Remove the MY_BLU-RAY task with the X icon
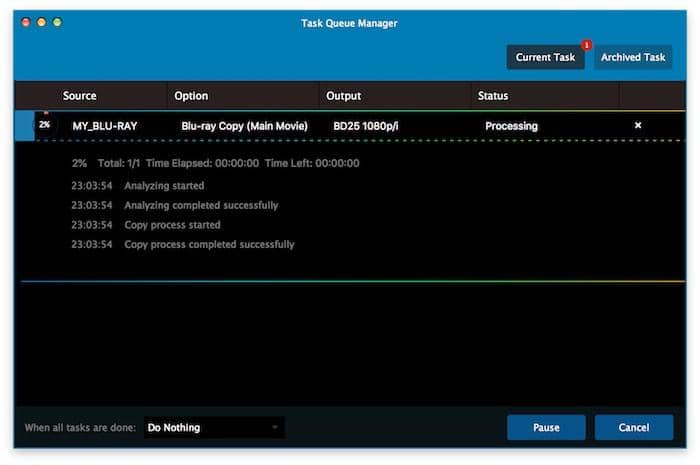The width and height of the screenshot is (700, 465). 638,126
